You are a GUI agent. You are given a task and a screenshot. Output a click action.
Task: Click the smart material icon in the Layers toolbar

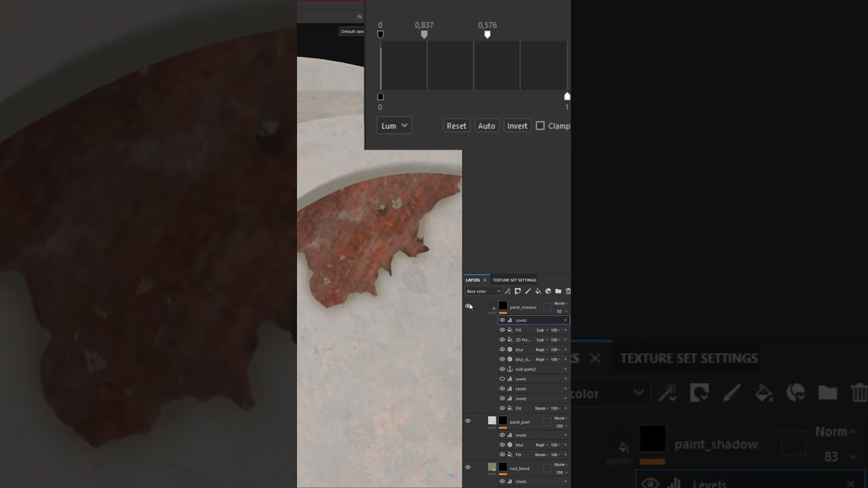click(x=549, y=291)
